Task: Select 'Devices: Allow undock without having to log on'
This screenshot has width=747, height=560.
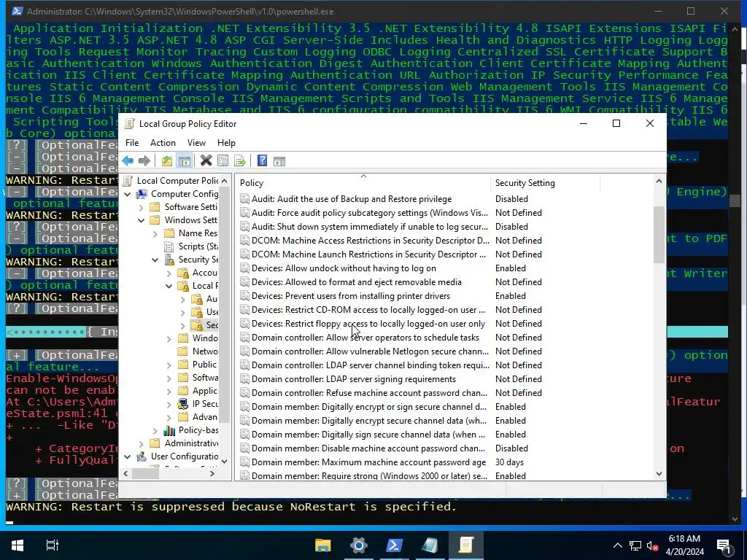Action: click(x=344, y=268)
